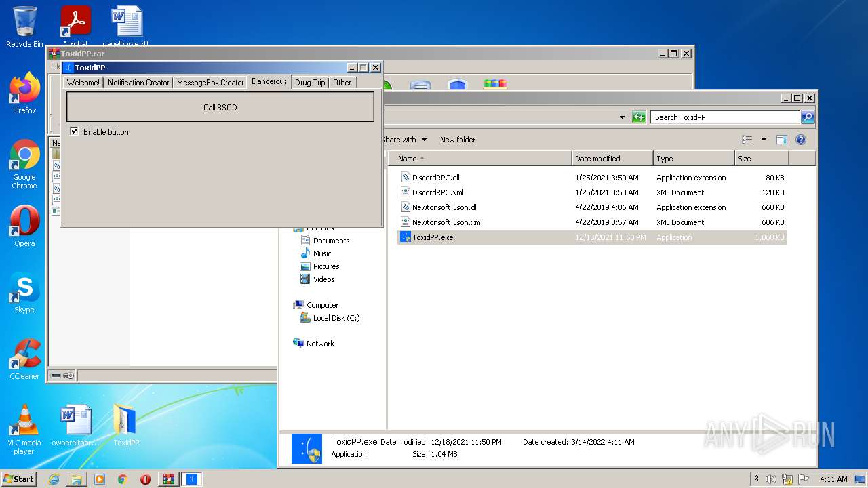The height and width of the screenshot is (488, 868).
Task: Open the CCleaner desktop shortcut
Action: [24, 359]
